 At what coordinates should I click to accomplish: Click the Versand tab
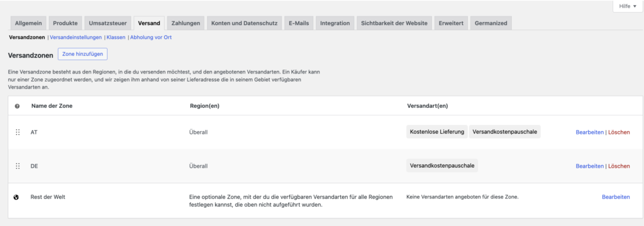coord(149,23)
